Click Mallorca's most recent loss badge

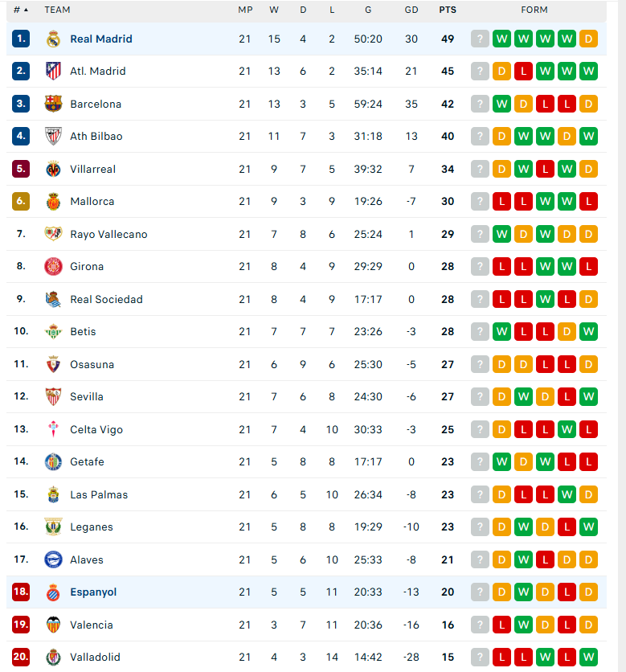point(588,202)
